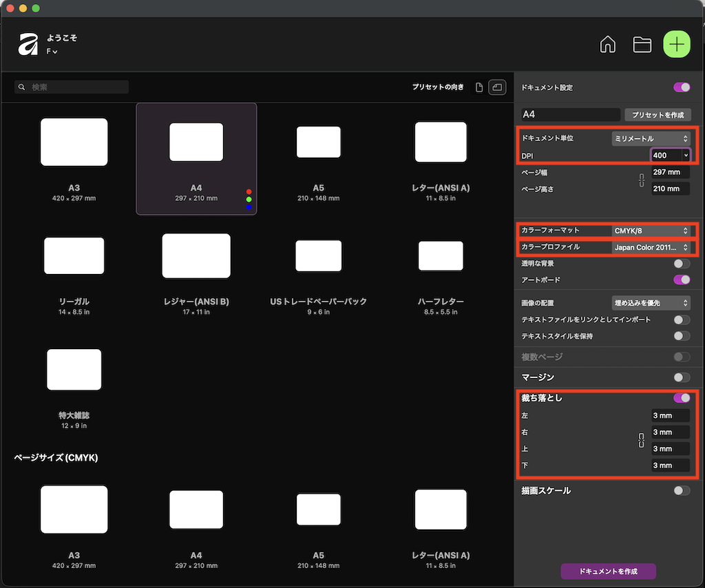Click the プリセットを作成 button
Image resolution: width=705 pixels, height=588 pixels.
click(657, 115)
